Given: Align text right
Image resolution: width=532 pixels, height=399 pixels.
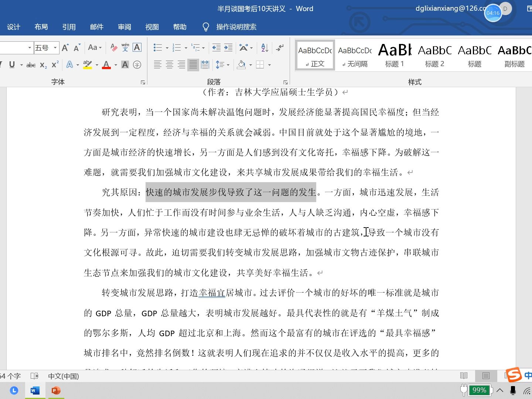Looking at the screenshot, I should (x=181, y=65).
